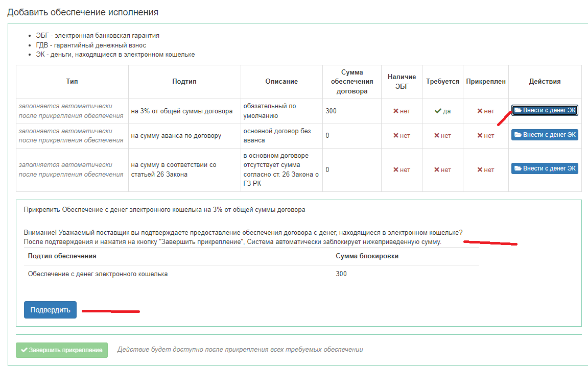This screenshot has width=588, height=367.
Task: Click the "Действия" column header
Action: [x=545, y=82]
